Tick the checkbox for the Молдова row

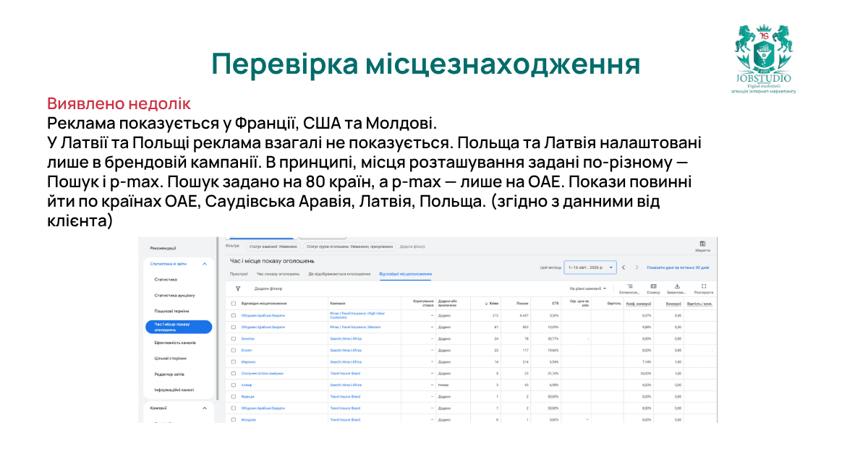tap(233, 419)
